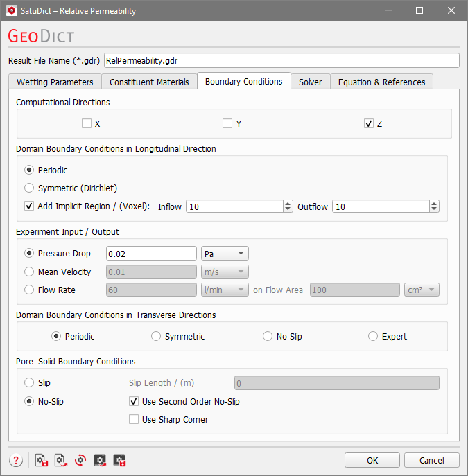
Task: Increase the Inflow voxel value
Action: (288, 204)
